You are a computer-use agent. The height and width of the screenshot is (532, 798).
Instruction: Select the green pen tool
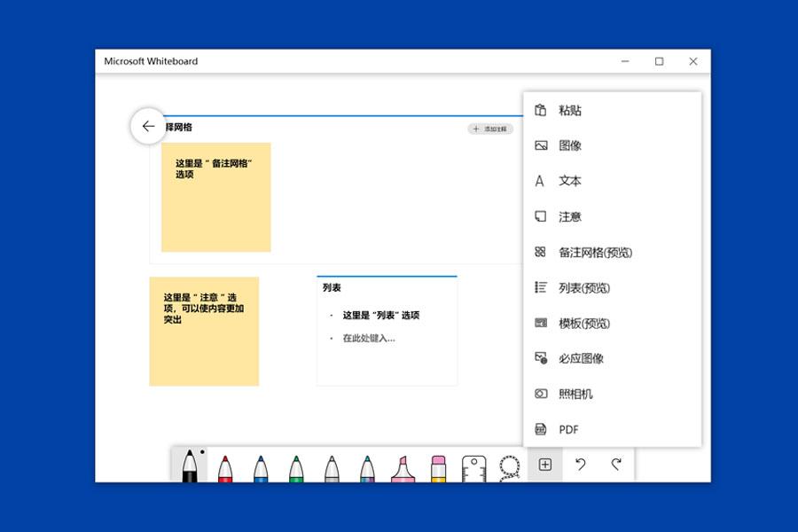click(x=296, y=468)
